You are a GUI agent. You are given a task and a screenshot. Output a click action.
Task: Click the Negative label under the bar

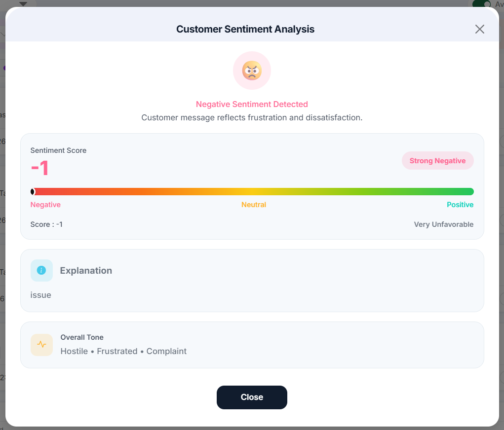coord(45,205)
